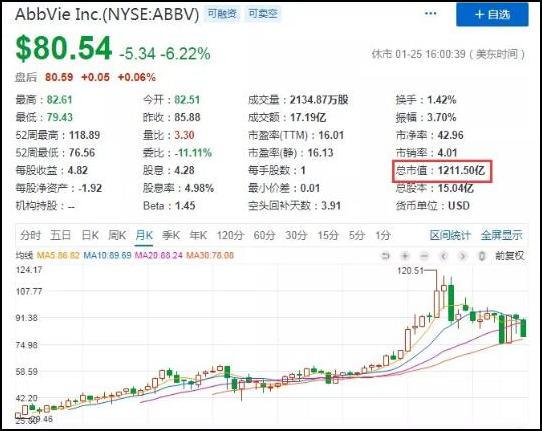
Task: Switch chart to 1分 interval
Action: pos(383,235)
